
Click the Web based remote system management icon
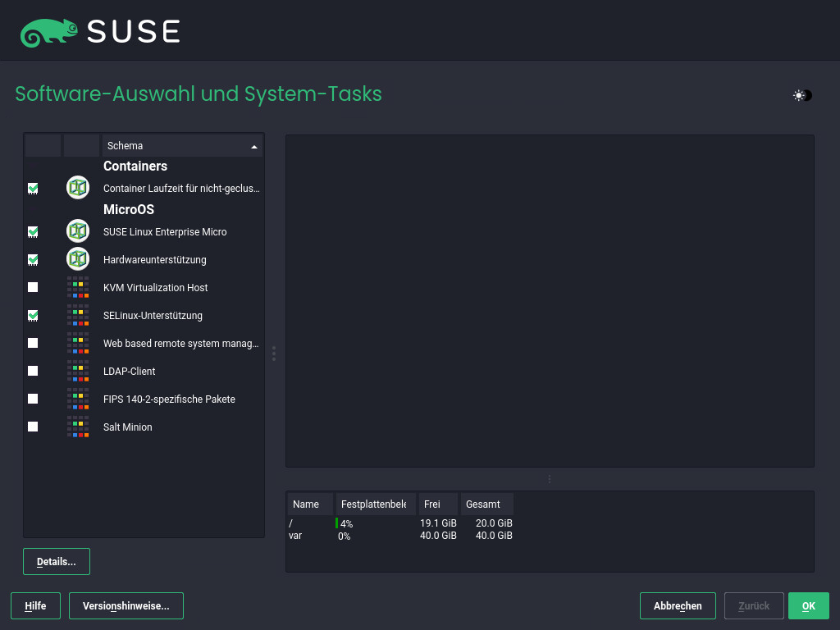[78, 343]
